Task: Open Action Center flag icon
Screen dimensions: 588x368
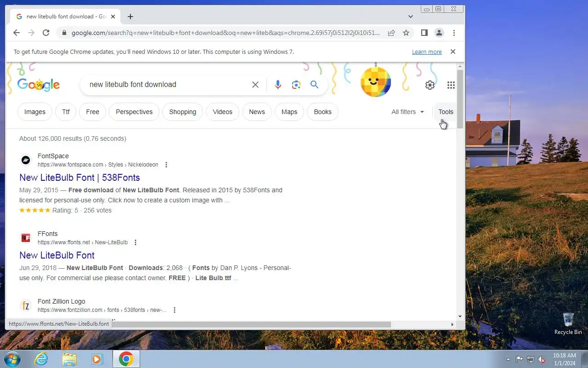Action: click(x=520, y=359)
